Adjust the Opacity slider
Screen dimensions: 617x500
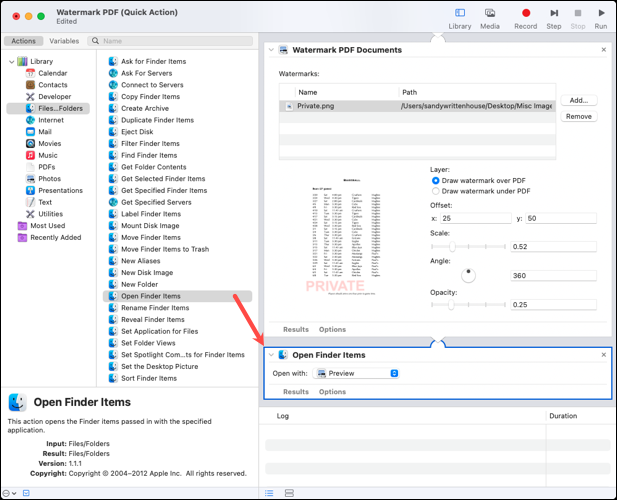451,304
